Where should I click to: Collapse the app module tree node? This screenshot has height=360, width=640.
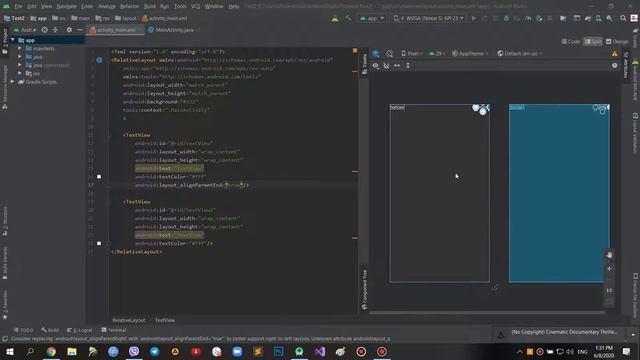click(x=13, y=40)
